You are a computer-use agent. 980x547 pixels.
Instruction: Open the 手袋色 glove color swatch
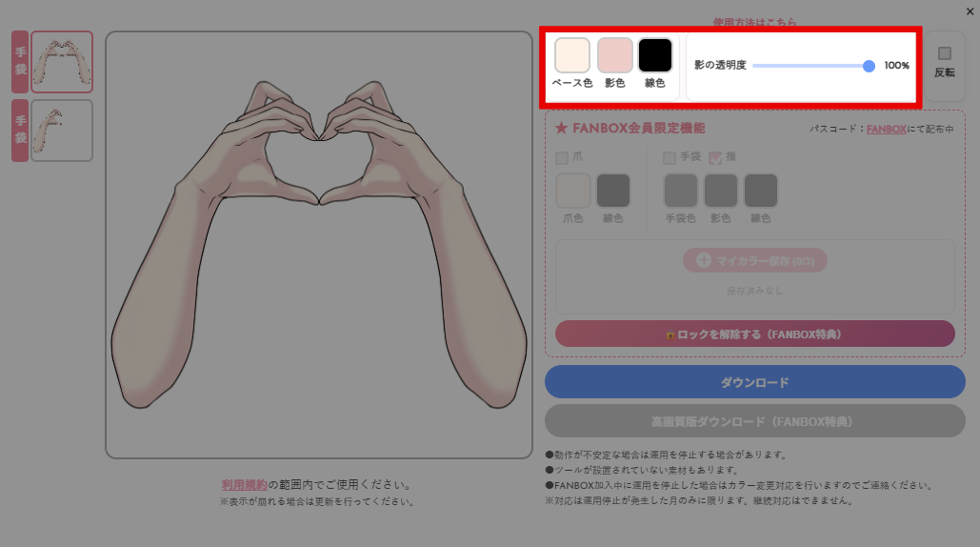coord(681,191)
